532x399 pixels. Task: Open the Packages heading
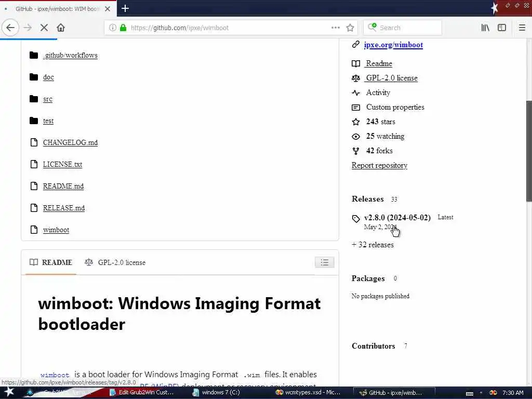368,278
